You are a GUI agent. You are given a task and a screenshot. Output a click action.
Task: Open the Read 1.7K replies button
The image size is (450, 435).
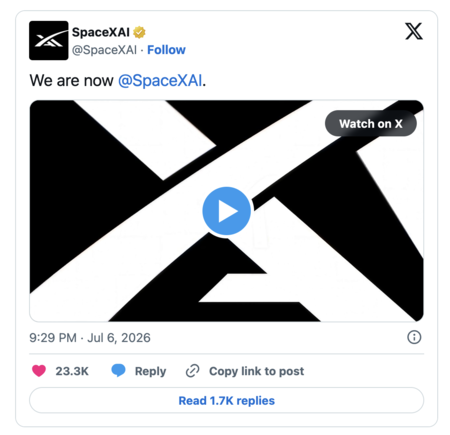(x=227, y=400)
